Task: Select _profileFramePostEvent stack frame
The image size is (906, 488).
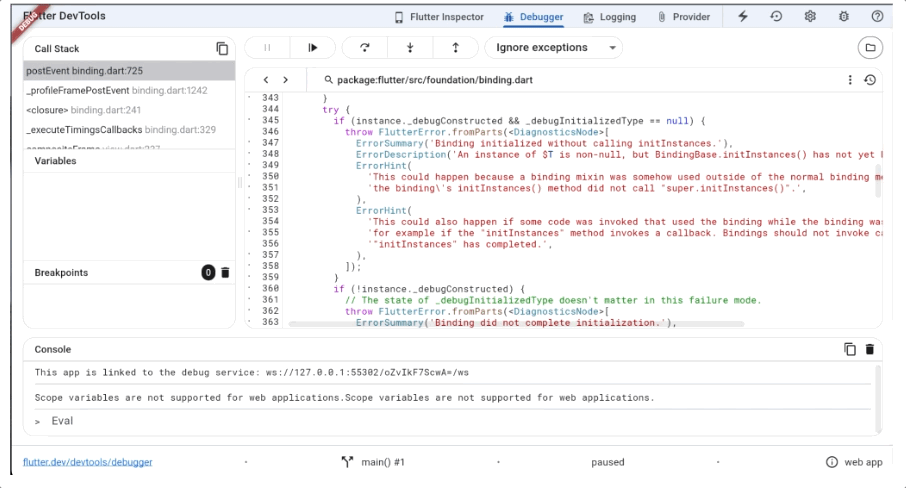Action: point(129,90)
